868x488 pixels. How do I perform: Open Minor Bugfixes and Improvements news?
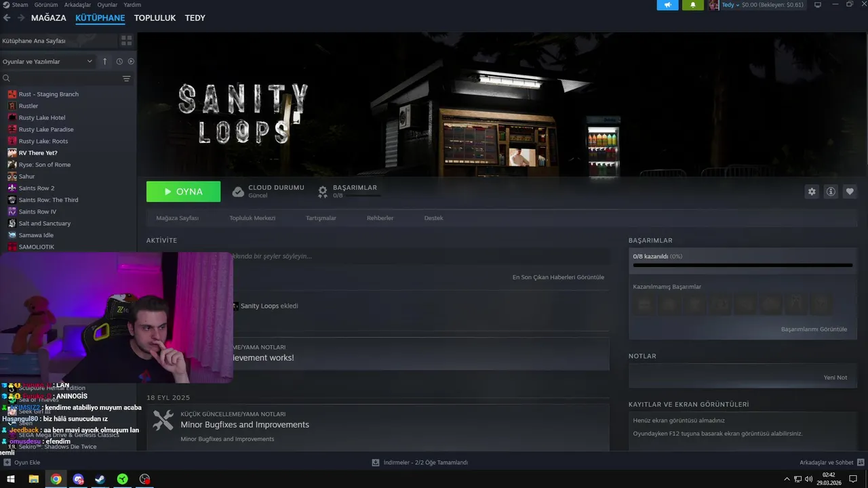click(x=245, y=425)
